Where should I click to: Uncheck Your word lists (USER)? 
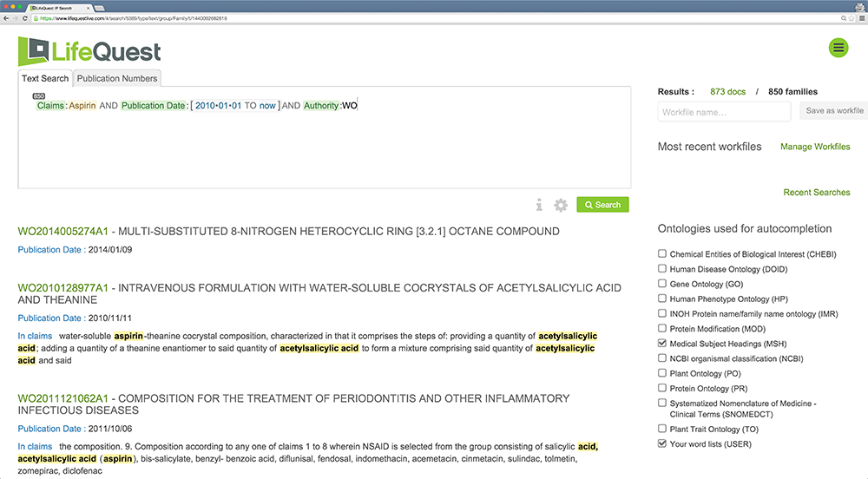pyautogui.click(x=662, y=443)
